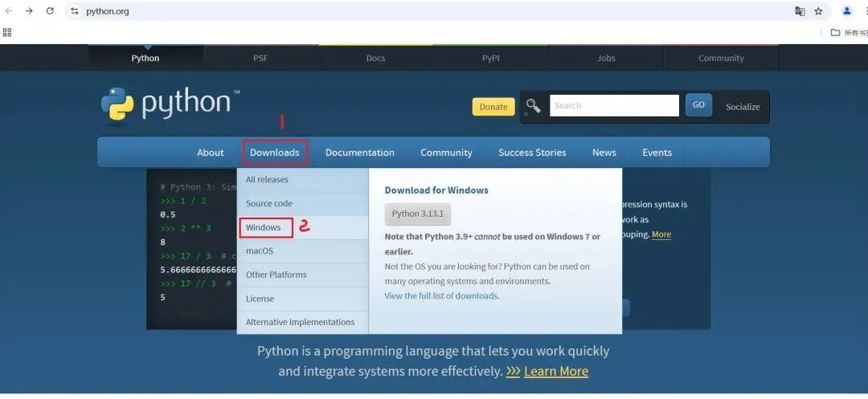Image resolution: width=868 pixels, height=399 pixels.
Task: Select the Docs top tab
Action: [375, 58]
